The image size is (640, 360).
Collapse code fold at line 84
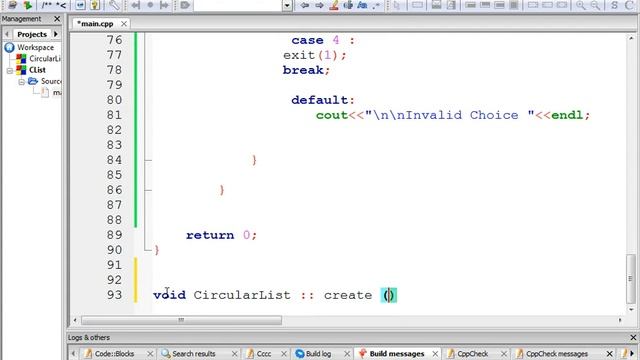(x=148, y=160)
